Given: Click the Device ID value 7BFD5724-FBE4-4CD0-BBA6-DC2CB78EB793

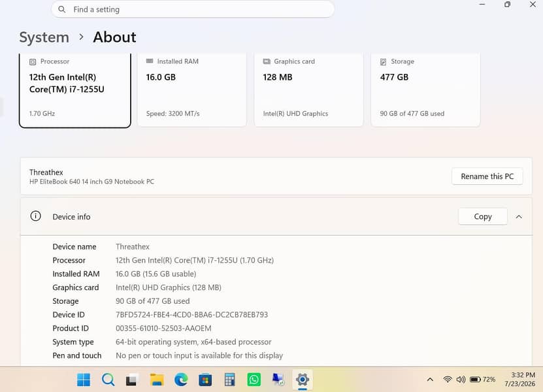Looking at the screenshot, I should (191, 315).
